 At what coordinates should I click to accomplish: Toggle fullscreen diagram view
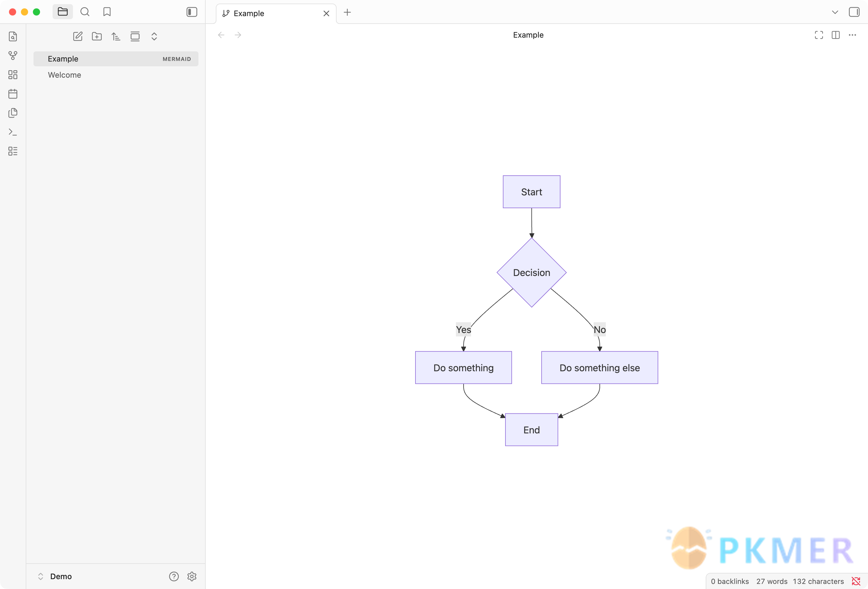coord(819,35)
